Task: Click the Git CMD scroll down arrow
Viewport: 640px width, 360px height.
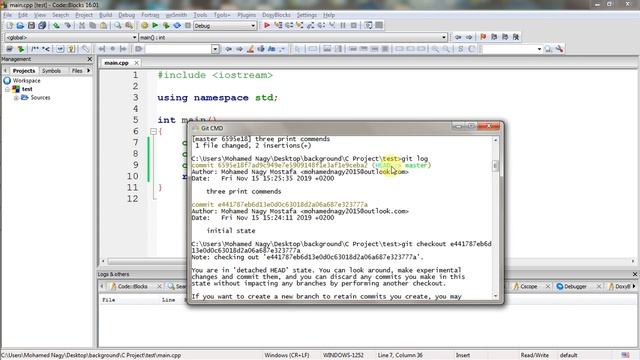Action: point(496,296)
